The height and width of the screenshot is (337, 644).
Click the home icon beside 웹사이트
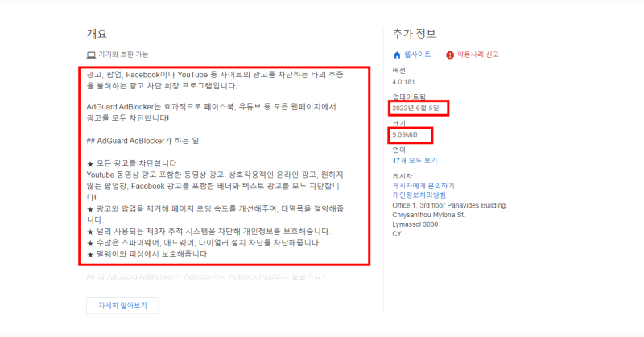(x=397, y=55)
